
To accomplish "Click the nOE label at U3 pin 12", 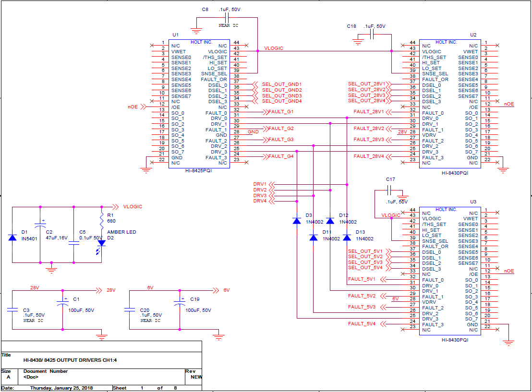I will point(509,271).
